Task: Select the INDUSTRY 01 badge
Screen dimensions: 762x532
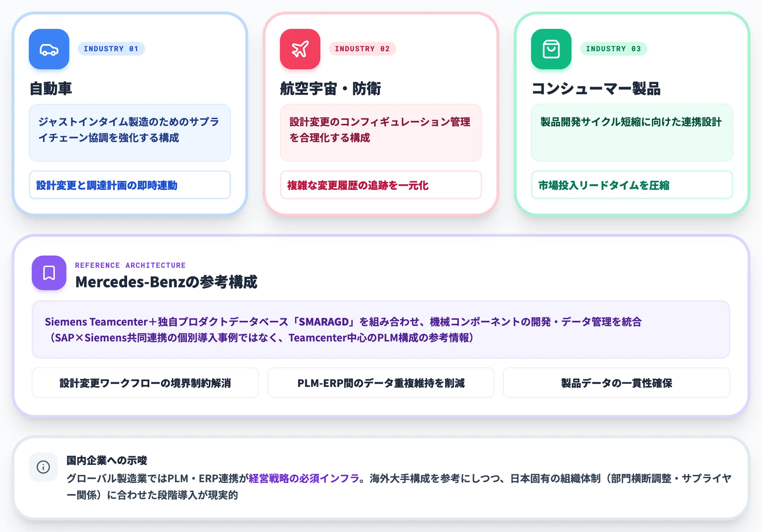Action: tap(111, 49)
